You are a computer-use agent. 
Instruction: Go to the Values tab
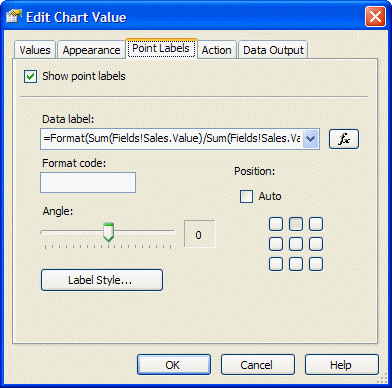pos(35,50)
